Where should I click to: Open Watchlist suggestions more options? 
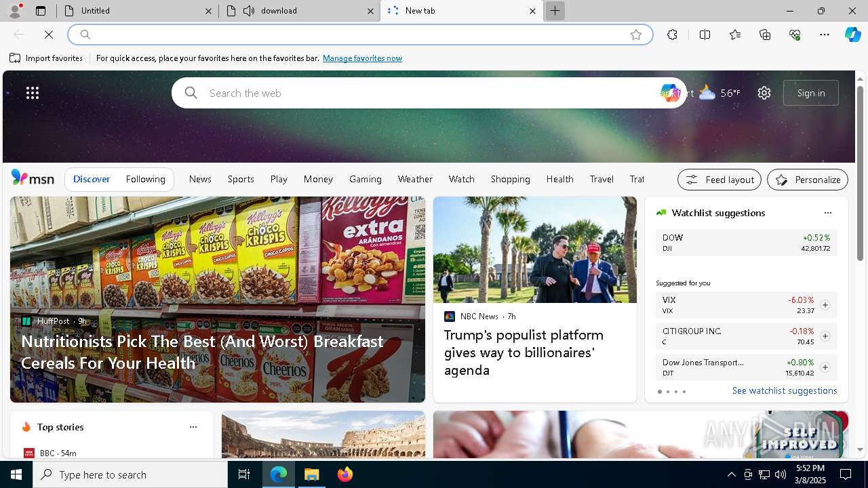pos(827,213)
